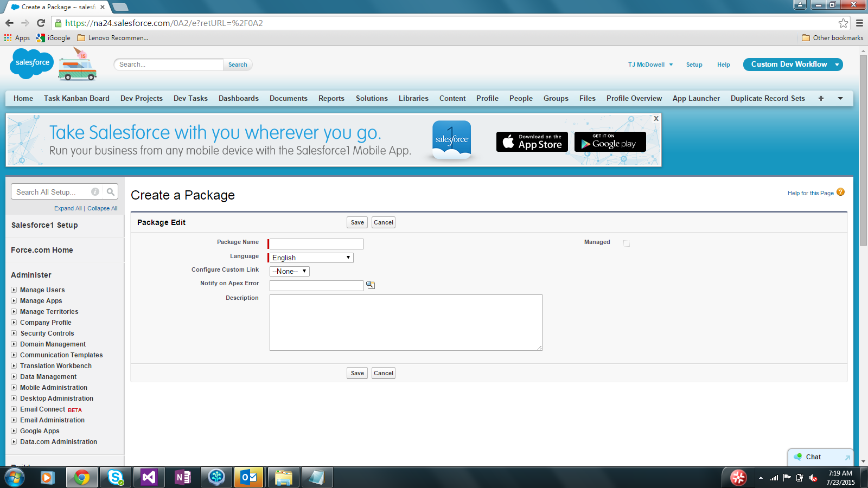
Task: Open Skype from the taskbar
Action: (116, 478)
